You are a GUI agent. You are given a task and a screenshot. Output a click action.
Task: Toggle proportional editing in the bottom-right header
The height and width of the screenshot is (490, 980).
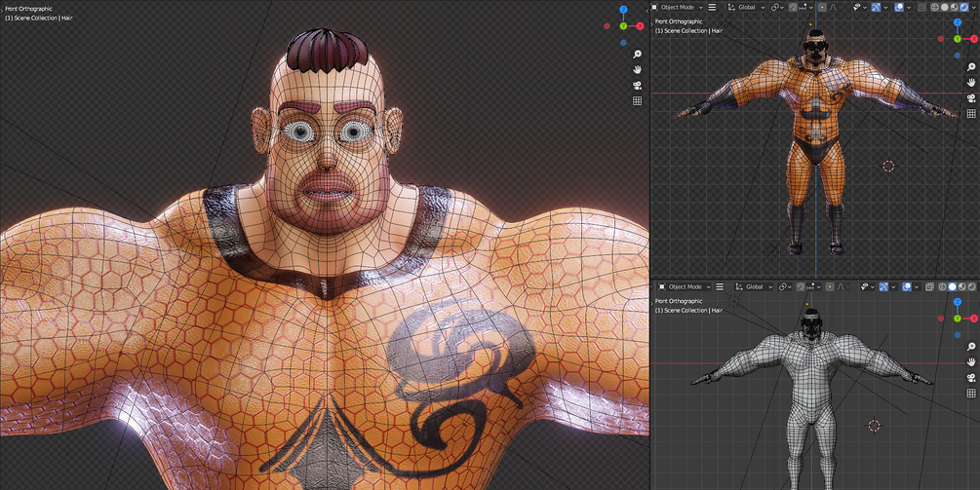[830, 287]
